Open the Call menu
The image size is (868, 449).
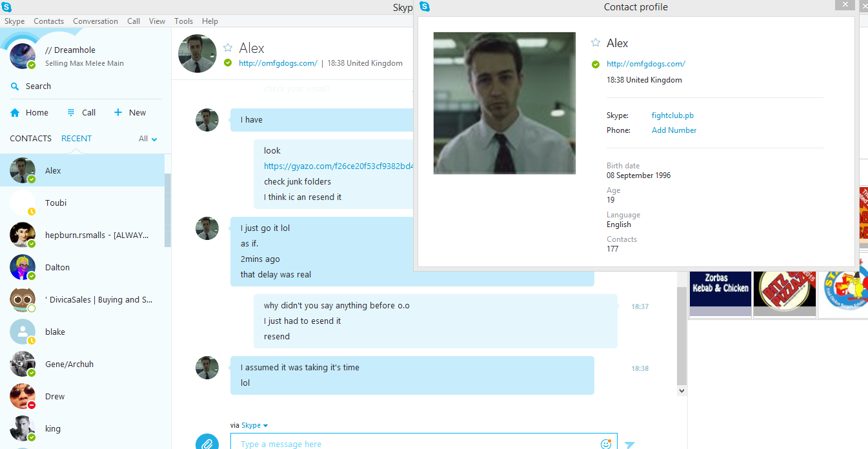coord(134,21)
